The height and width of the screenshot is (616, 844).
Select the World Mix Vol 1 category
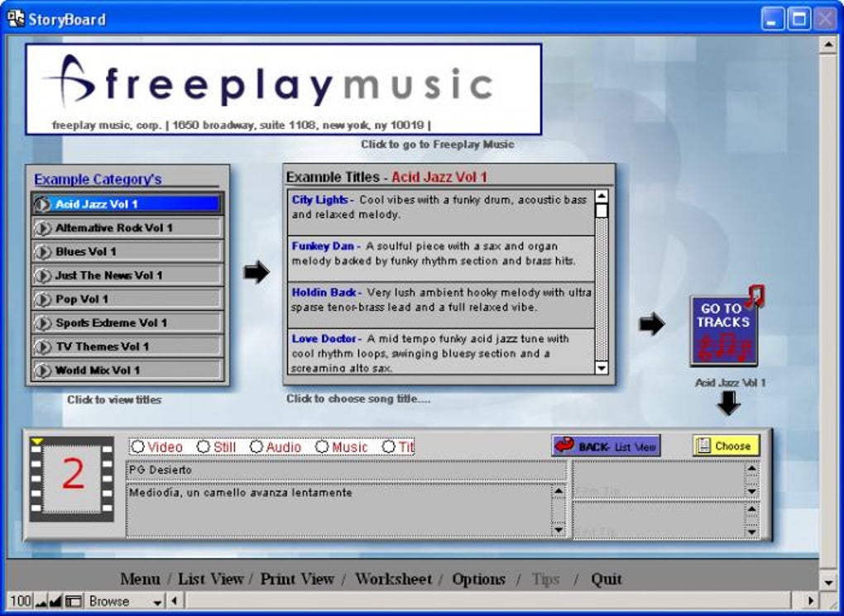127,370
